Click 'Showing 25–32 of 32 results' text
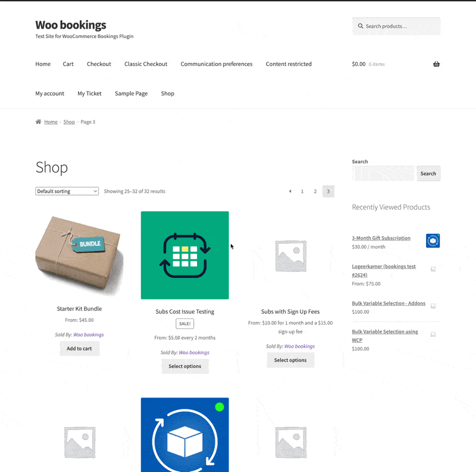The height and width of the screenshot is (472, 476). pyautogui.click(x=134, y=191)
